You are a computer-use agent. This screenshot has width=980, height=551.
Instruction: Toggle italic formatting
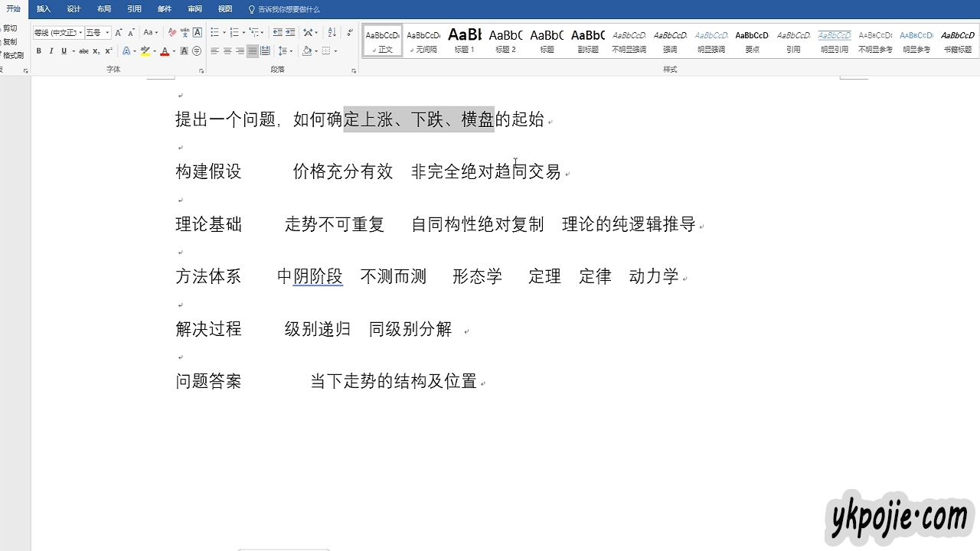click(x=51, y=51)
